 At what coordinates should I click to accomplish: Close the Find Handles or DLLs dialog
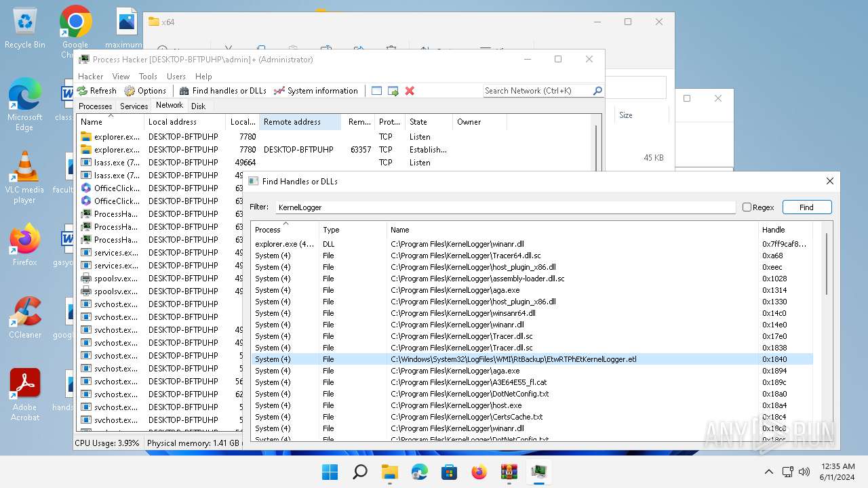[829, 181]
